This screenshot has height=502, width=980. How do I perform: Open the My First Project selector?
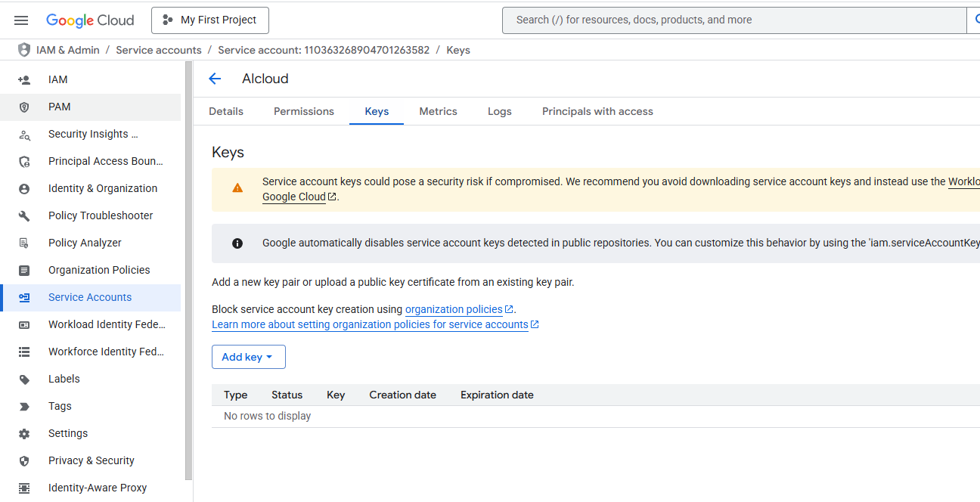click(210, 20)
